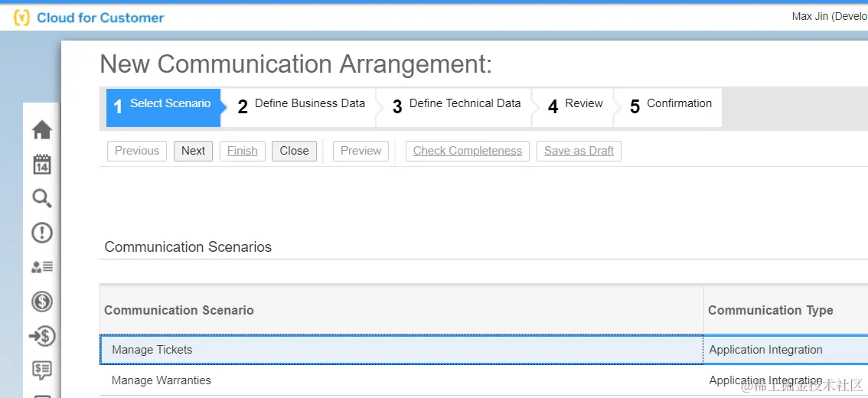Open the people list sidebar icon
The height and width of the screenshot is (398, 868).
coord(42,267)
